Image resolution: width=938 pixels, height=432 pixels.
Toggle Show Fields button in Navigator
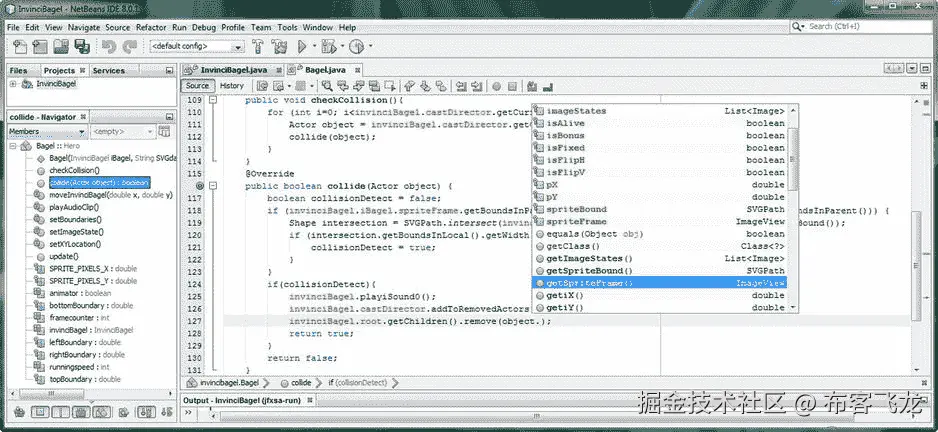(40, 412)
